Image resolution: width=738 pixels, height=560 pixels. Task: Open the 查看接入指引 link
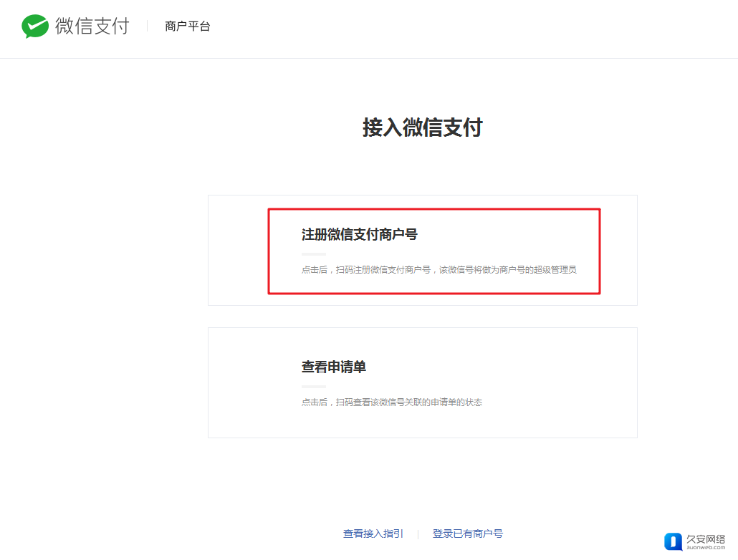tap(373, 534)
